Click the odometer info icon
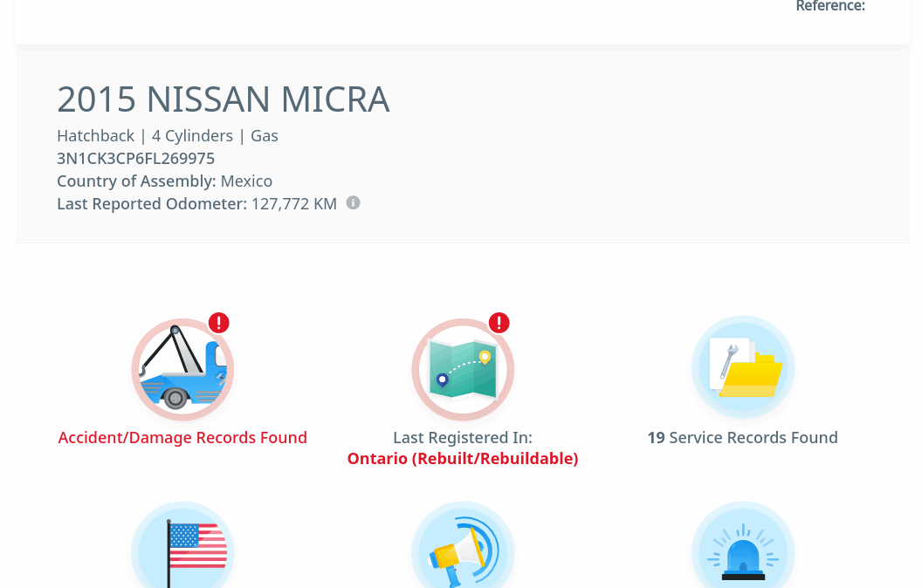 click(353, 202)
